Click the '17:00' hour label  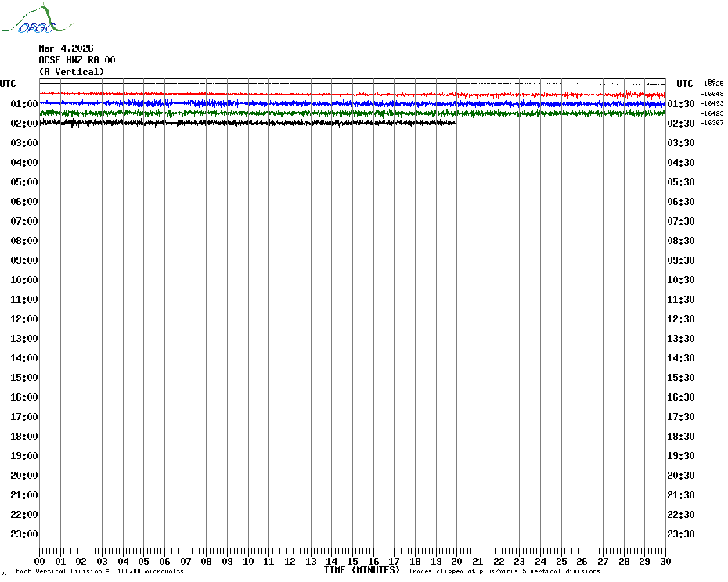24,416
